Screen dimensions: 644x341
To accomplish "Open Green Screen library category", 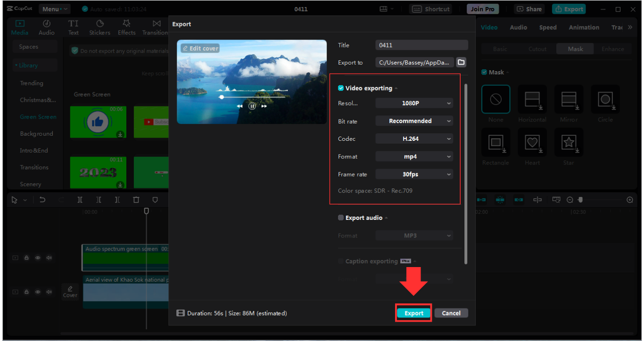I will pyautogui.click(x=38, y=117).
